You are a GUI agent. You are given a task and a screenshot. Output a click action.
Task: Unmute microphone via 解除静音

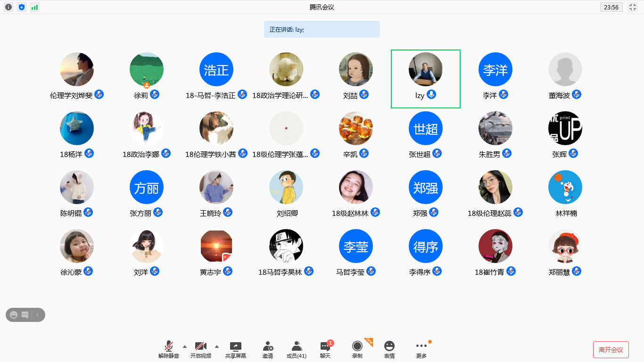point(168,349)
